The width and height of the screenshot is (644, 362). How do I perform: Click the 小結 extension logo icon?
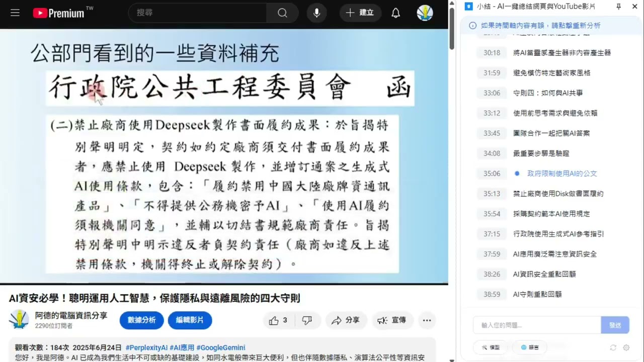469,7
